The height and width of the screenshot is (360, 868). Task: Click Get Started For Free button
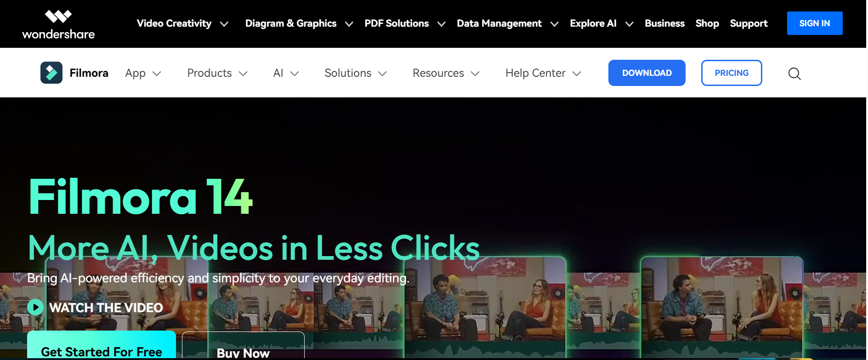(102, 345)
